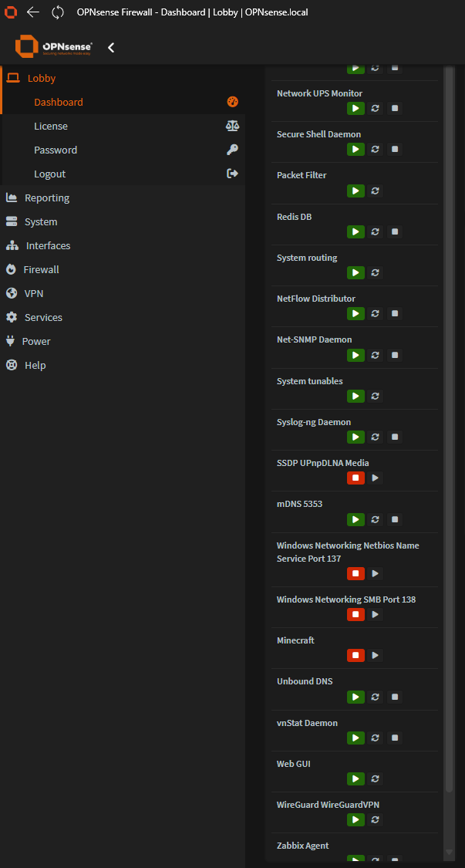The width and height of the screenshot is (465, 868).
Task: Expand the Firewall menu section
Action: [x=41, y=269]
